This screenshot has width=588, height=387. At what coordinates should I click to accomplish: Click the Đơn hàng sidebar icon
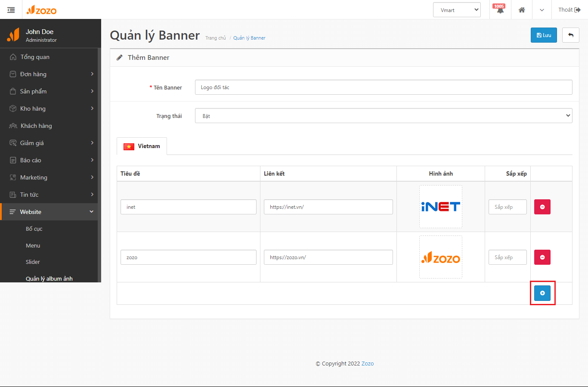coord(13,74)
